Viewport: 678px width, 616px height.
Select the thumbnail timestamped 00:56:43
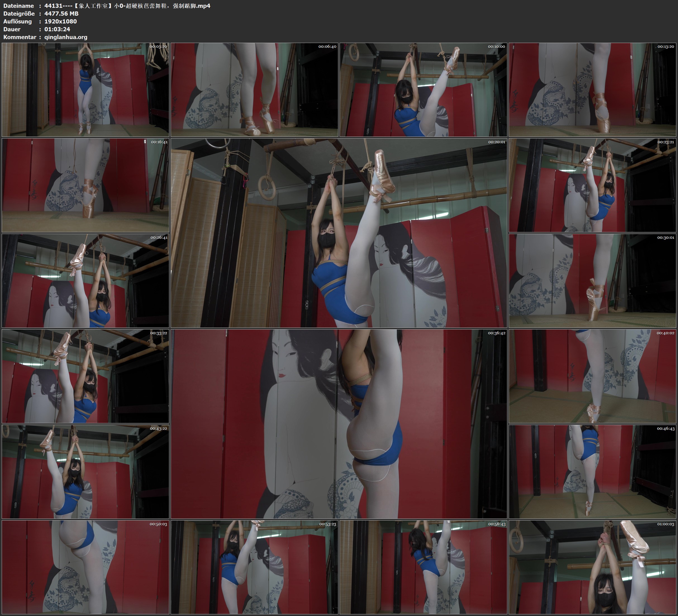pyautogui.click(x=423, y=567)
